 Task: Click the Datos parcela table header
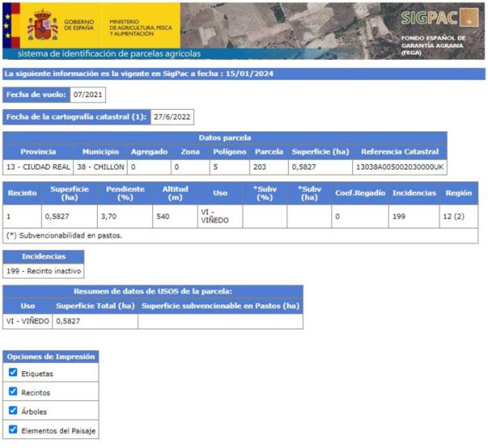224,138
